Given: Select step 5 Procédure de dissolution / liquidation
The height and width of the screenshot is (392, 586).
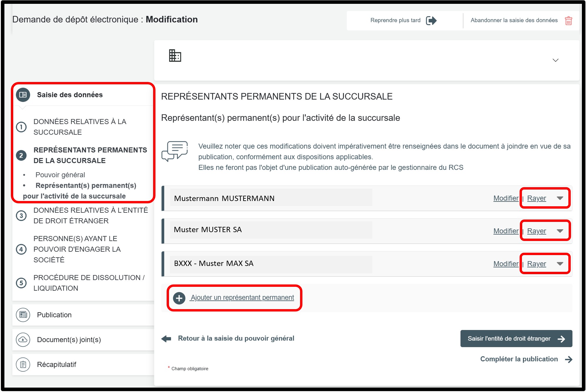Looking at the screenshot, I should (x=89, y=283).
